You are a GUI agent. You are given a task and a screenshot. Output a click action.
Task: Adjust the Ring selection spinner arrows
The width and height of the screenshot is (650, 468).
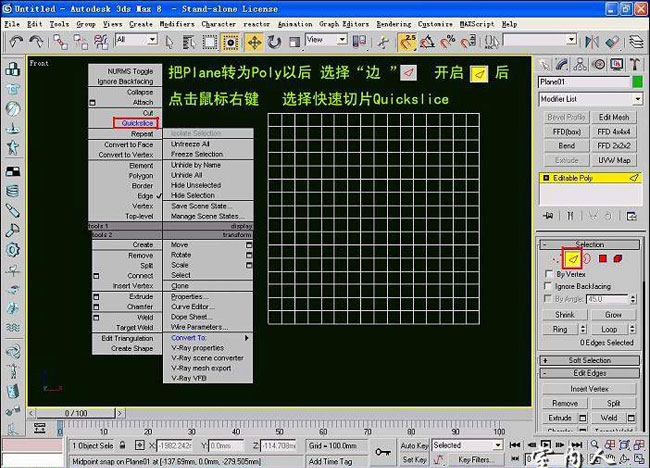[x=583, y=329]
